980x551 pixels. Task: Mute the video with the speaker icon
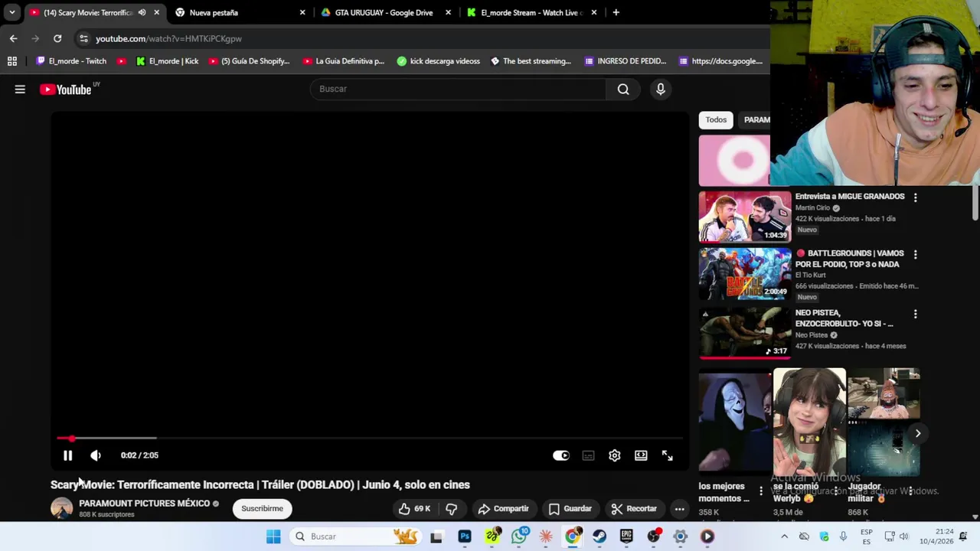(x=96, y=455)
